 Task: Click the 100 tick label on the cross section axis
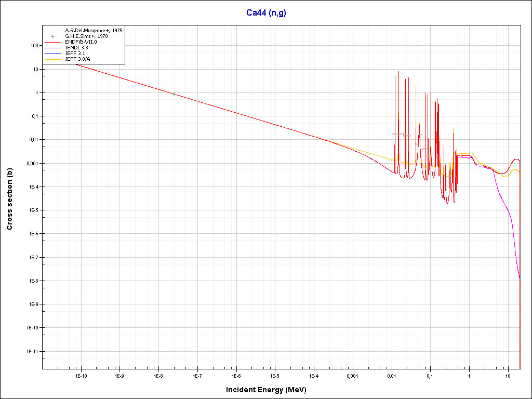34,46
